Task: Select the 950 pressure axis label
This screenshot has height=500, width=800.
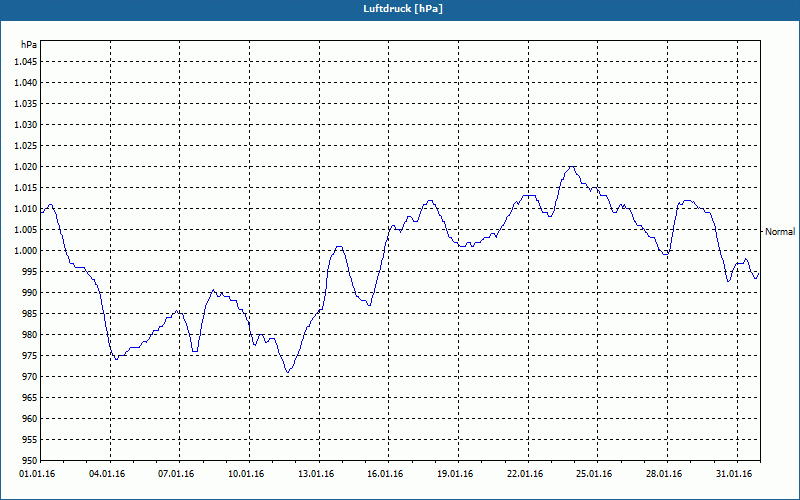Action: coord(30,460)
